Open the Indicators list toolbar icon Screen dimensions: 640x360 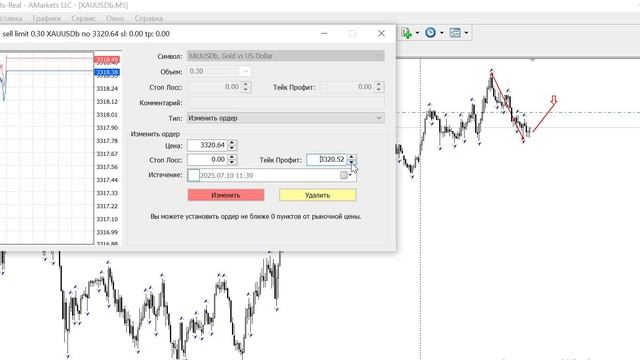pos(406,33)
